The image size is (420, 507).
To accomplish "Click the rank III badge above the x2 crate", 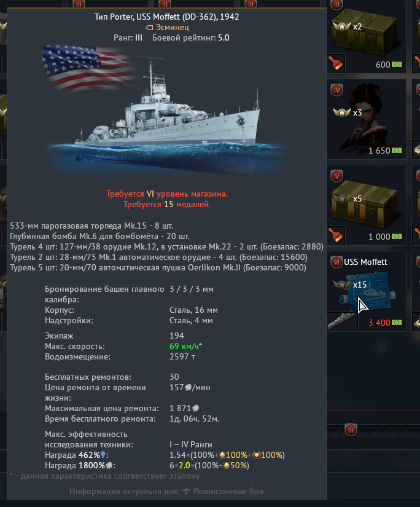I will [336, 4].
